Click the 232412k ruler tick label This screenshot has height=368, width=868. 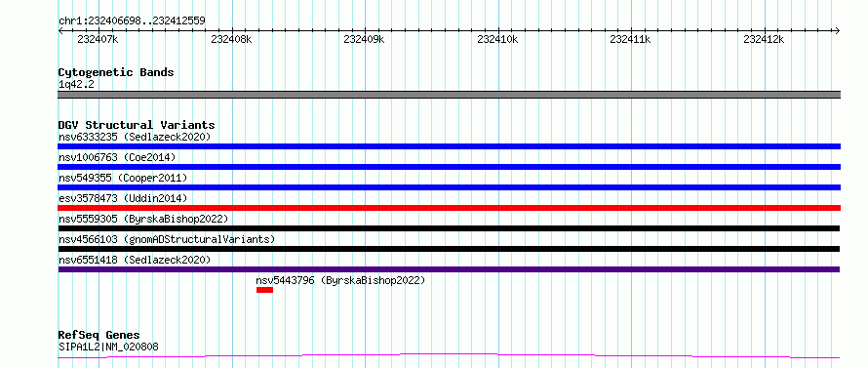(x=764, y=39)
